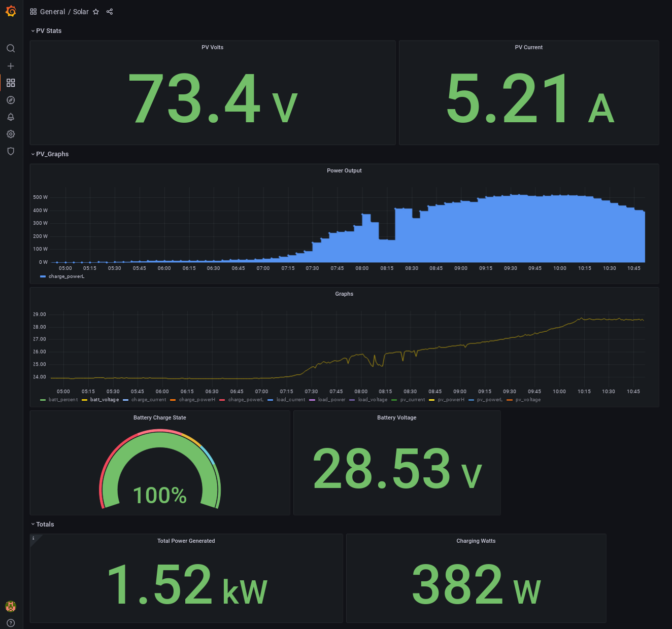Open the Configuration gear icon
672x629 pixels.
[11, 134]
